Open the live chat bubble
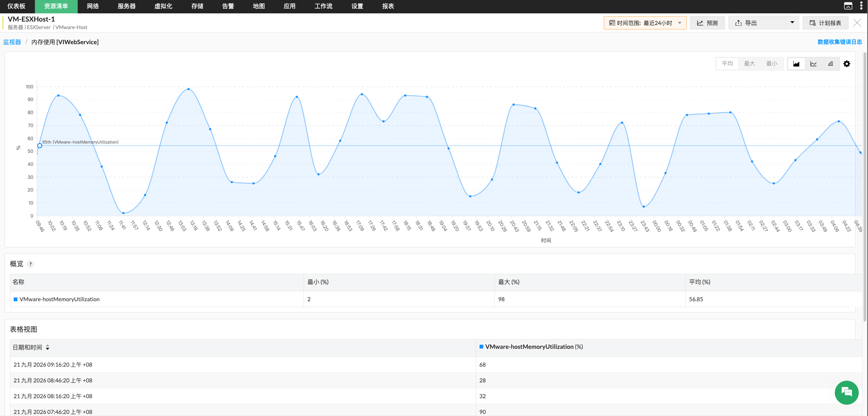This screenshot has height=416, width=868. tap(846, 392)
